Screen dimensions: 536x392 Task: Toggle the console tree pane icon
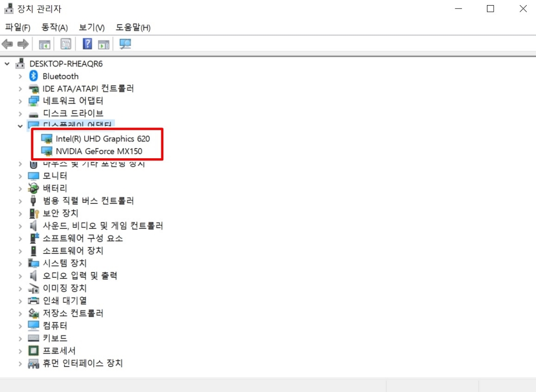[44, 44]
